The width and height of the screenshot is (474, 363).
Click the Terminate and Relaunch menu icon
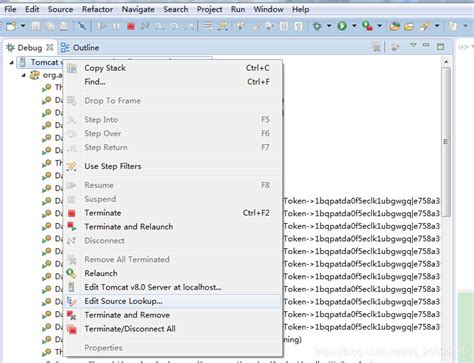point(72,227)
